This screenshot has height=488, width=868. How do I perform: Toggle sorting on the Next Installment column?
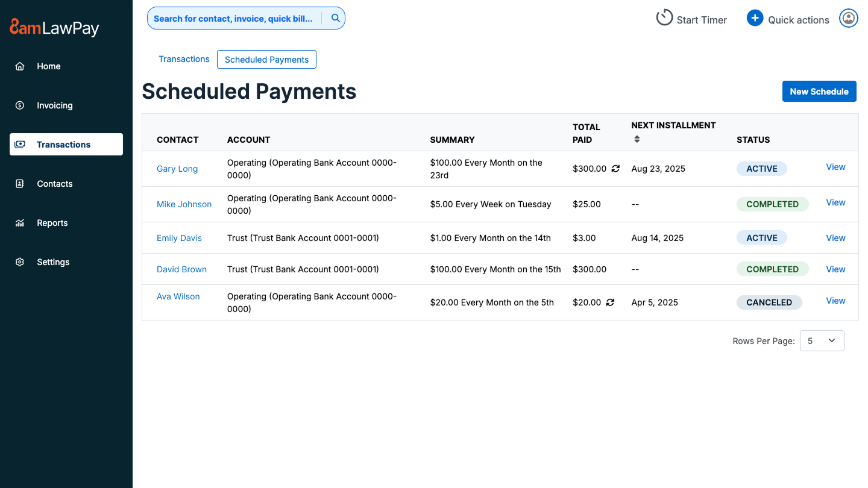637,139
